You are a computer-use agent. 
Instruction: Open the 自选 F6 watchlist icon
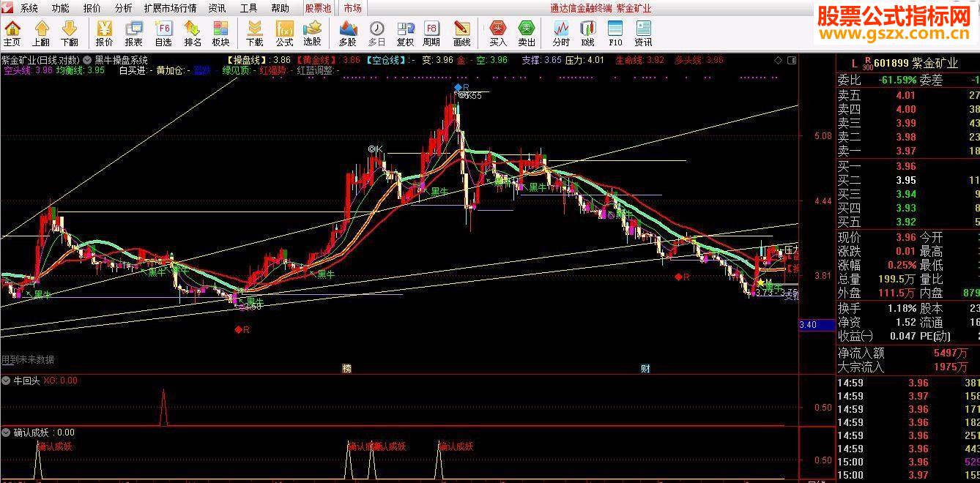coord(163,34)
